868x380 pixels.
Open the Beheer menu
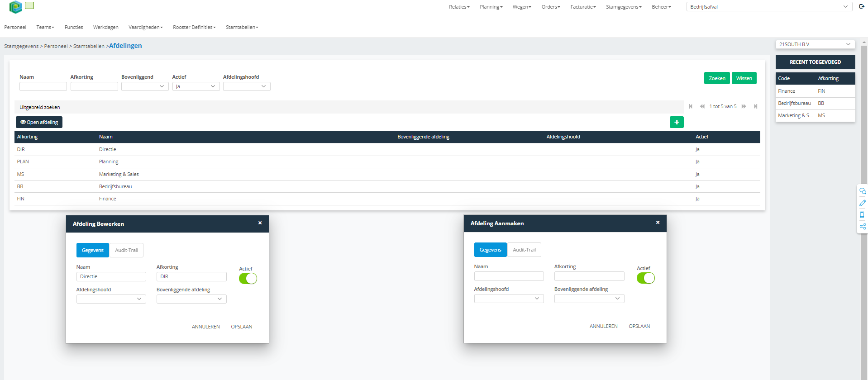[661, 7]
